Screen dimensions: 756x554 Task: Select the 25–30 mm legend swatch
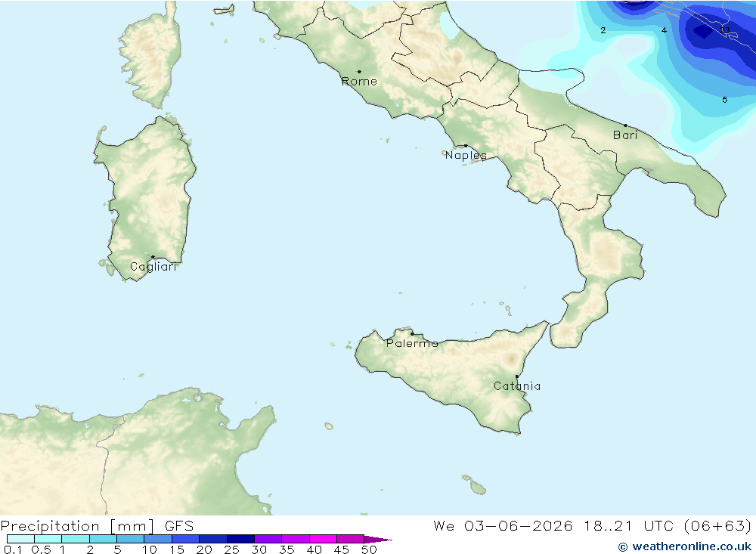point(240,539)
